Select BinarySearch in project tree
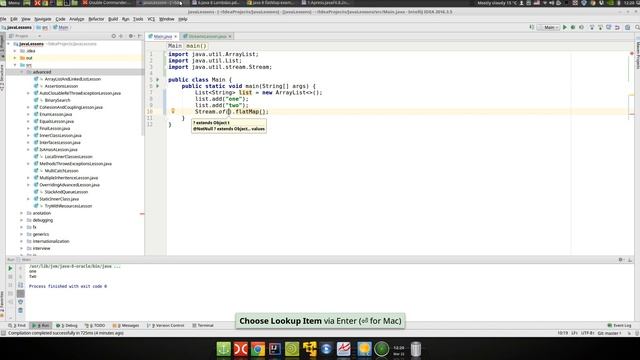640x360 pixels. tap(57, 100)
